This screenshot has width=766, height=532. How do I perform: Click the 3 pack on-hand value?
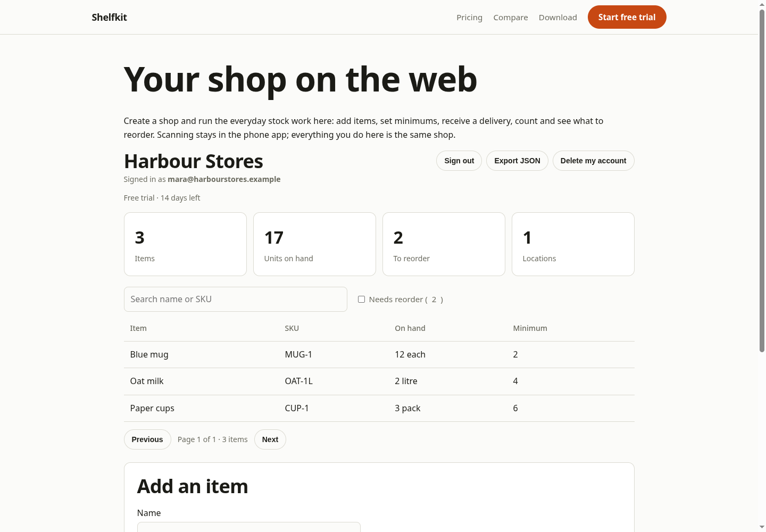coord(407,408)
